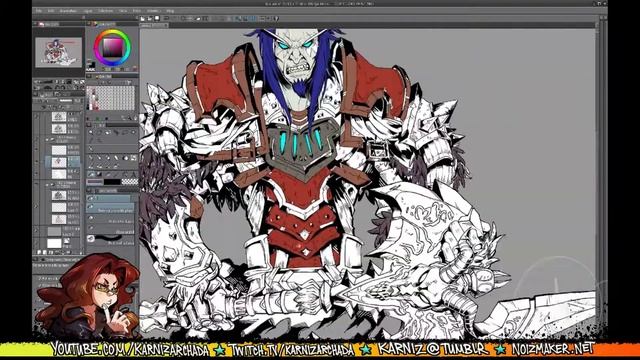Select the first highlighted sub tool entry
This screenshot has height=360, width=640.
point(109,198)
